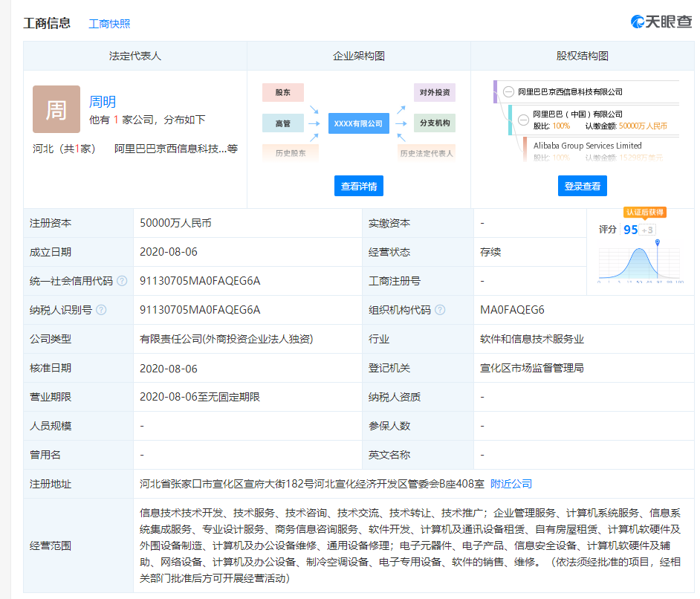
Task: Click the registered address text
Action: 312,484
